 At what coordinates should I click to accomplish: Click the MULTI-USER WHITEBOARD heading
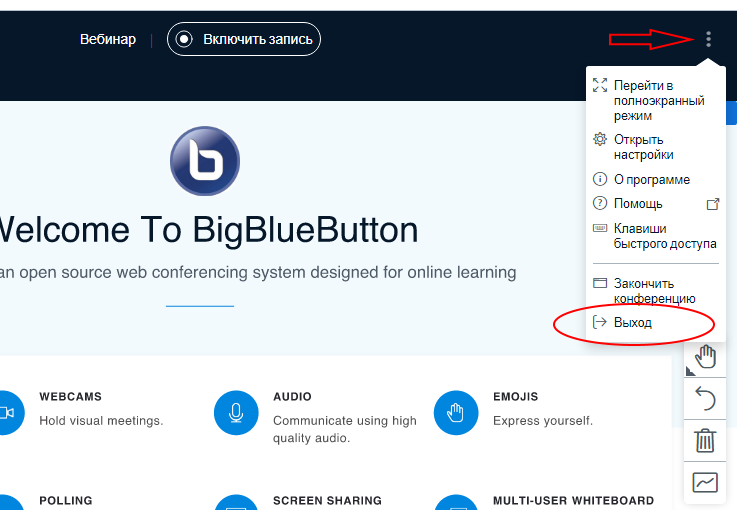[573, 501]
